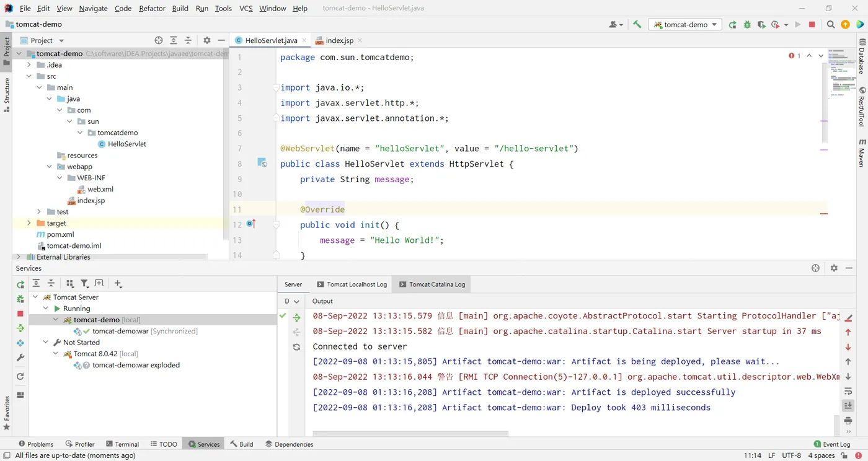Open the Navigate menu
The image size is (868, 461).
[x=93, y=8]
